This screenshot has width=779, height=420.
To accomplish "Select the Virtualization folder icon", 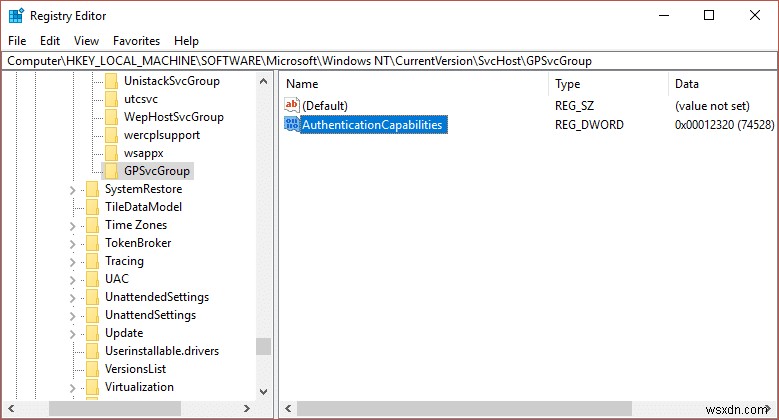I will click(92, 386).
